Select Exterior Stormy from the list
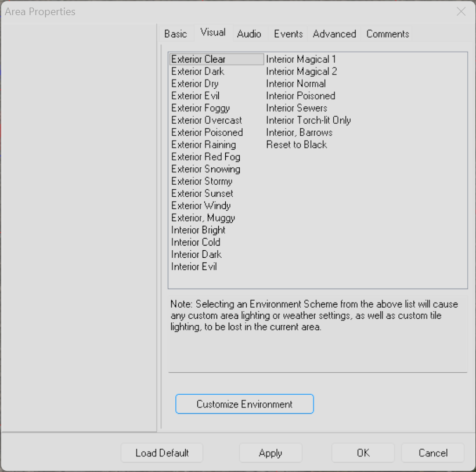The width and height of the screenshot is (476, 472). tap(201, 181)
